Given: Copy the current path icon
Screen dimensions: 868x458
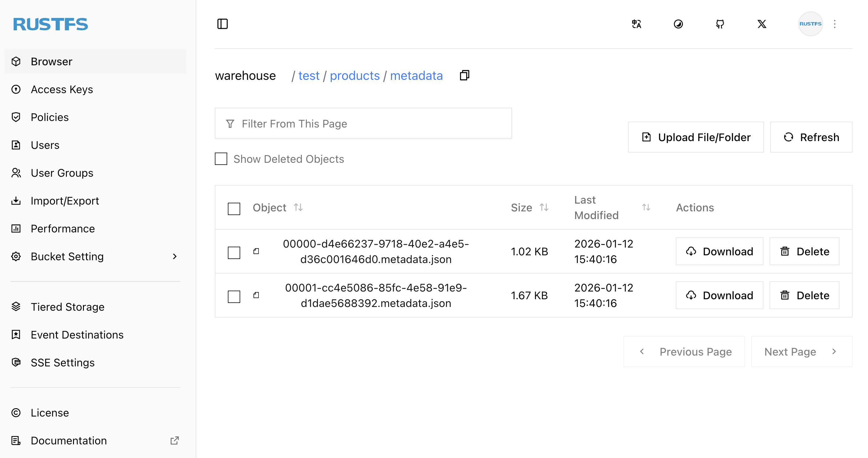Looking at the screenshot, I should click(x=464, y=76).
